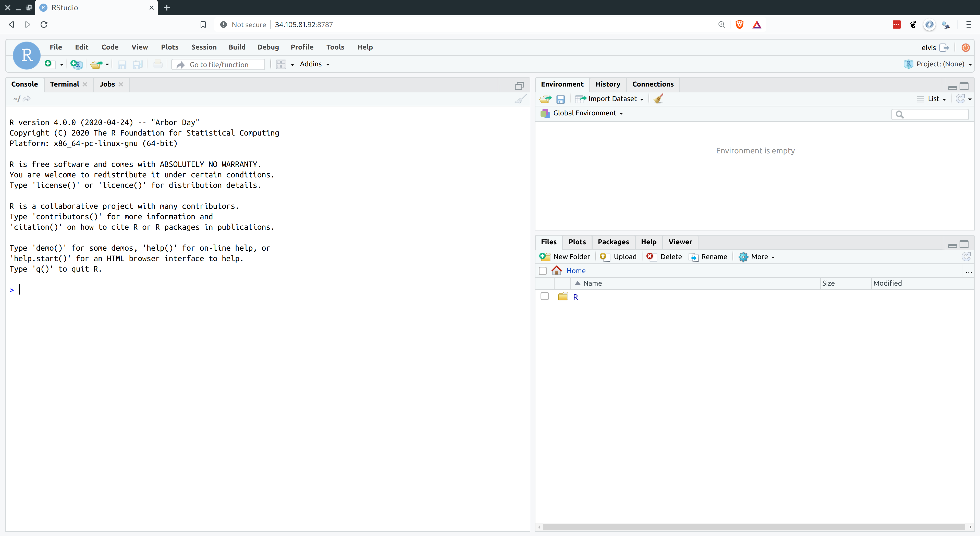The image size is (980, 536).
Task: Click the Save workspace disk icon
Action: tap(560, 99)
